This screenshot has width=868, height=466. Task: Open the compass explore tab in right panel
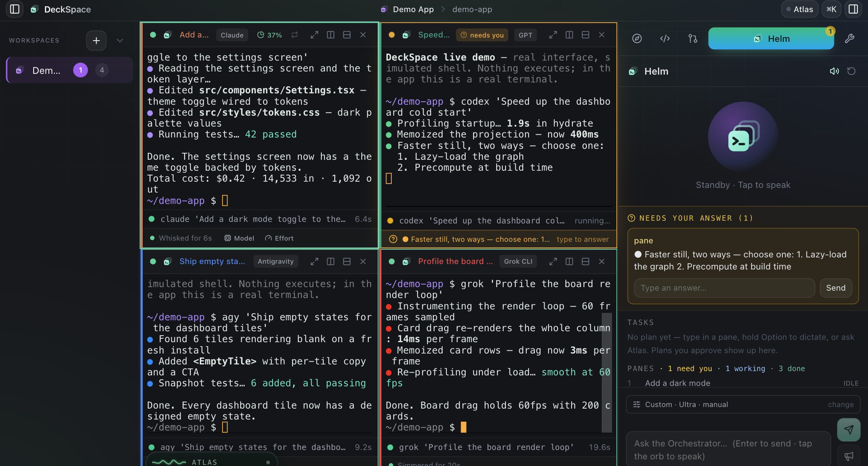pos(637,38)
